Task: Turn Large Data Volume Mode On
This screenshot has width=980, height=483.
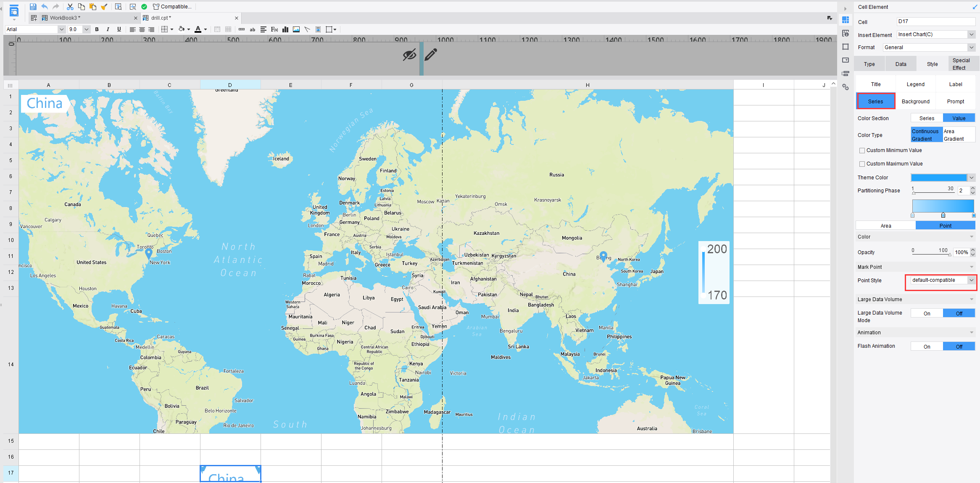Action: click(927, 313)
